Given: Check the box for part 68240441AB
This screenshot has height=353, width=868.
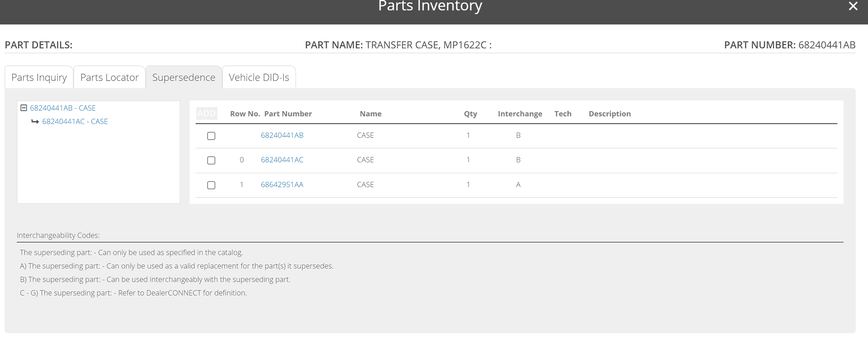Looking at the screenshot, I should pos(211,136).
